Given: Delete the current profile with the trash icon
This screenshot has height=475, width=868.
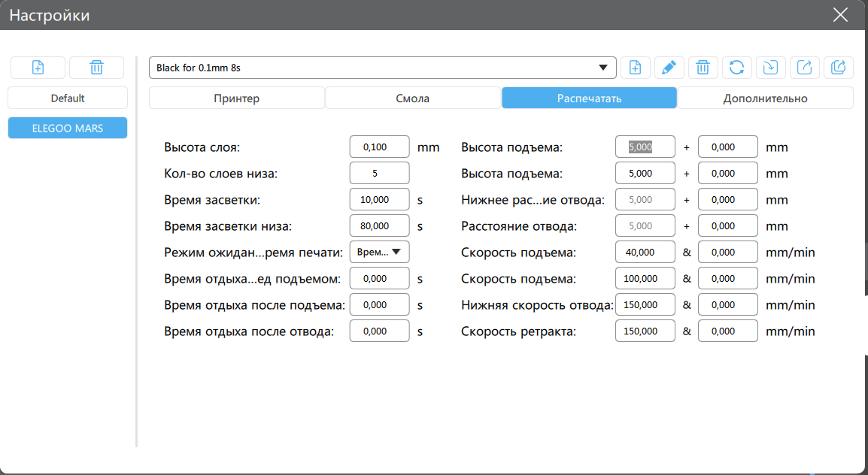Looking at the screenshot, I should [703, 68].
